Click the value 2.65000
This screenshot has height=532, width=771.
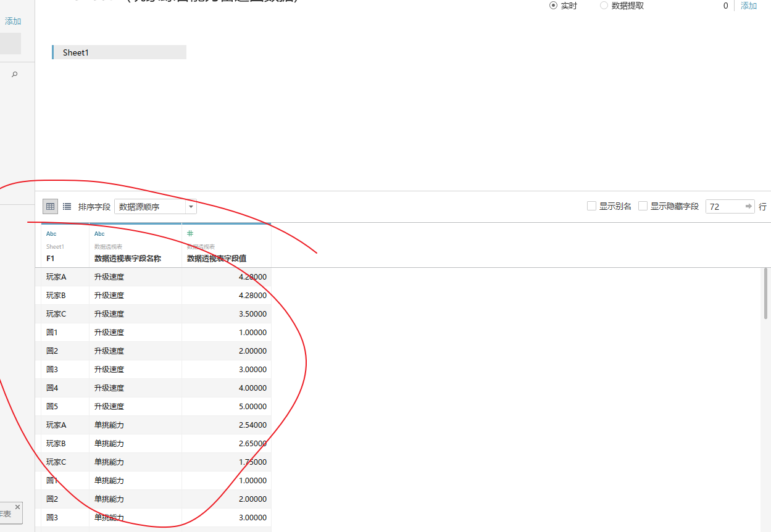pos(253,443)
